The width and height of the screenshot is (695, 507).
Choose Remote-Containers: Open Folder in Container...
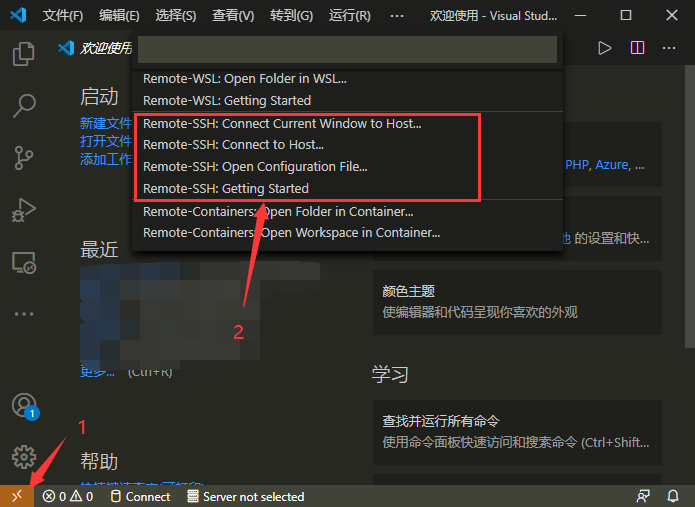(x=348, y=212)
